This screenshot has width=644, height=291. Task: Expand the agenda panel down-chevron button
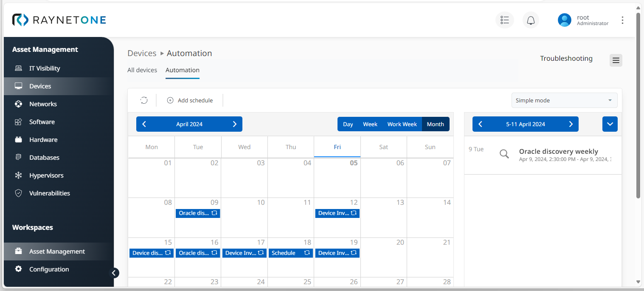pyautogui.click(x=610, y=124)
